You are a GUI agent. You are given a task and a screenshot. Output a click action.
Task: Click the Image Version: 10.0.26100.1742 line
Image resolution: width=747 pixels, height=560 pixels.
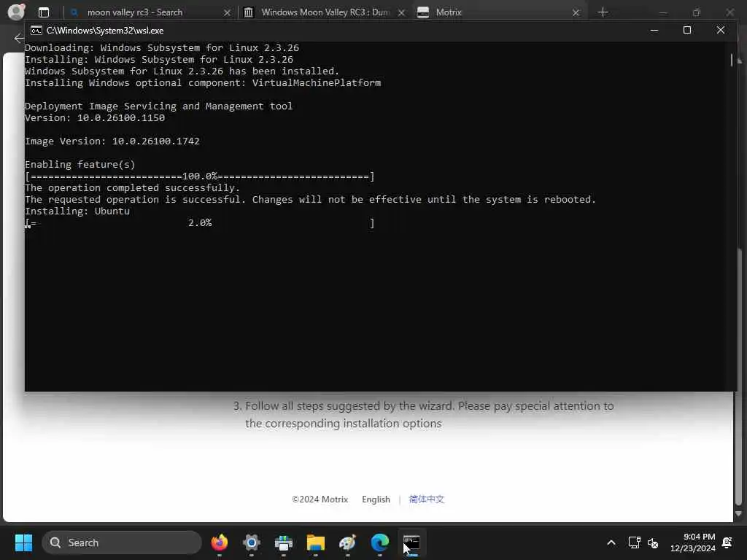[112, 141]
